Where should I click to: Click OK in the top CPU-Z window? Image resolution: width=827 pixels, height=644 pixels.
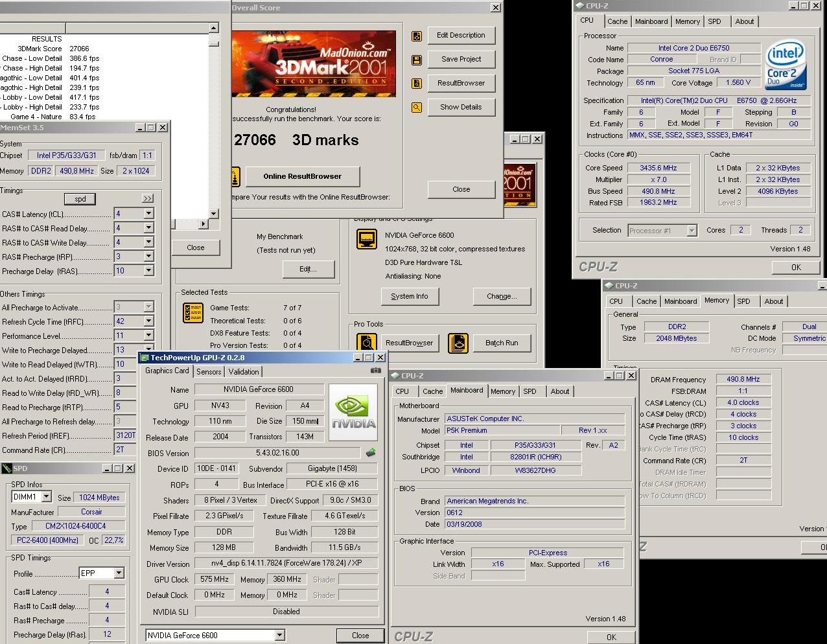[x=796, y=267]
